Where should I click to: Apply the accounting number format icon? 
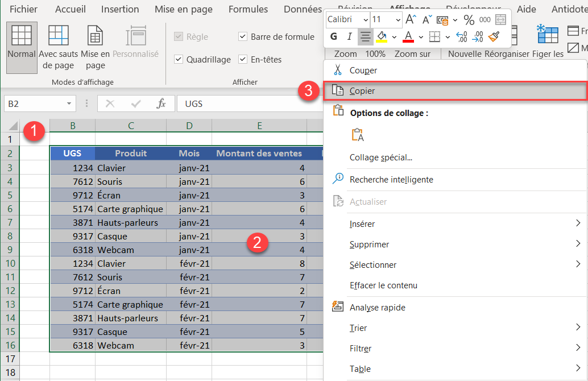click(x=442, y=20)
